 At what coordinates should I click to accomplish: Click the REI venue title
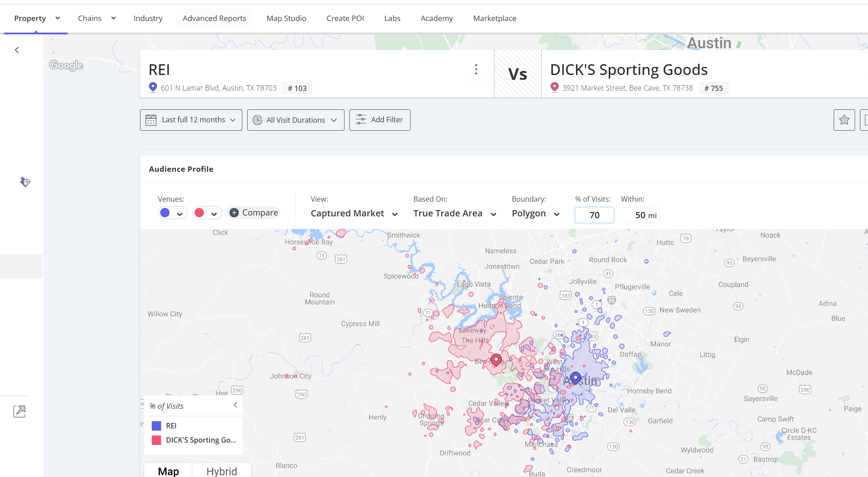click(159, 70)
